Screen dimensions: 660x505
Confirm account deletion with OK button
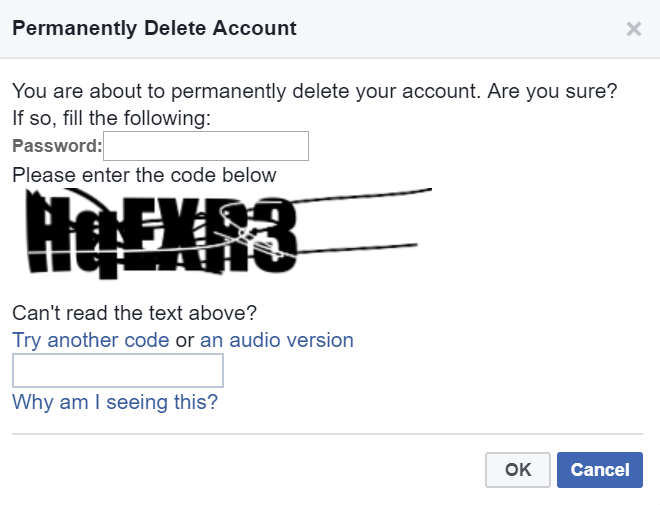point(518,470)
